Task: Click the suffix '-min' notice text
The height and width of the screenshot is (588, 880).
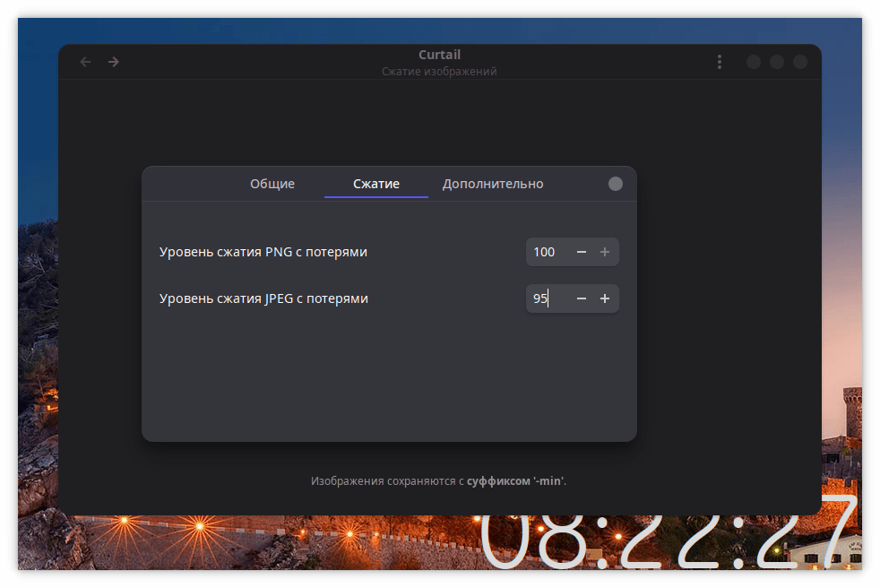Action: coord(438,480)
